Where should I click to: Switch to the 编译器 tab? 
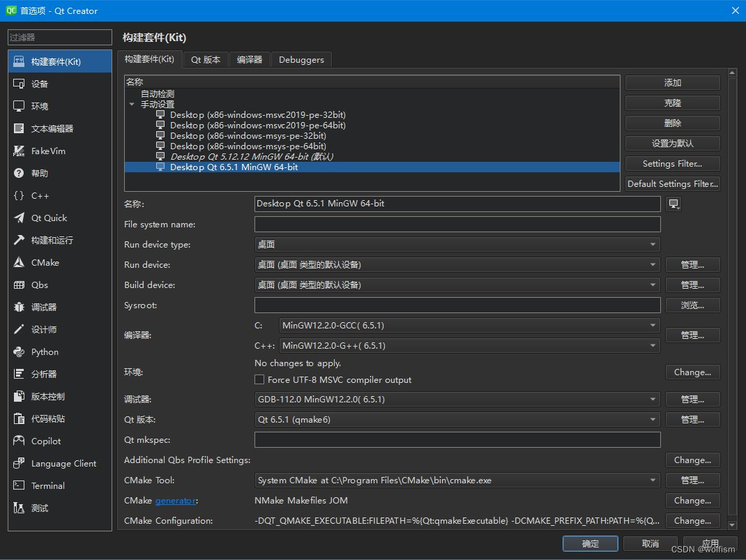pyautogui.click(x=250, y=60)
